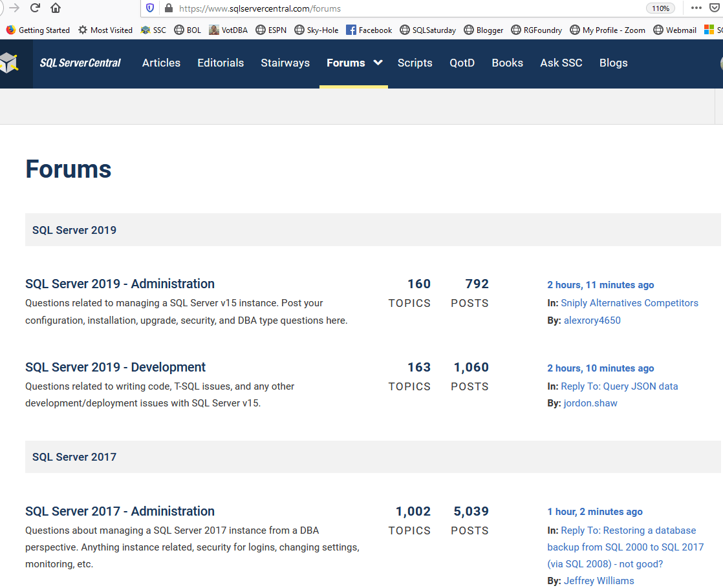Open SQL Server 2017 - Administration forum
The image size is (723, 588).
[120, 511]
